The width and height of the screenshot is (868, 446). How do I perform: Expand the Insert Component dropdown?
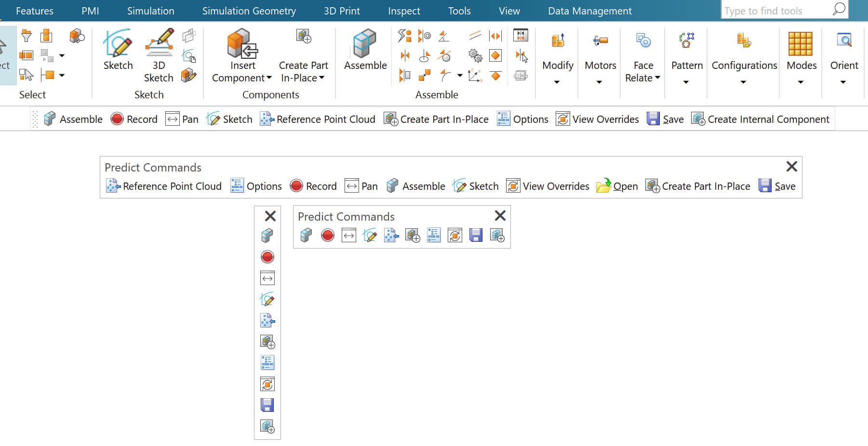pos(242,78)
